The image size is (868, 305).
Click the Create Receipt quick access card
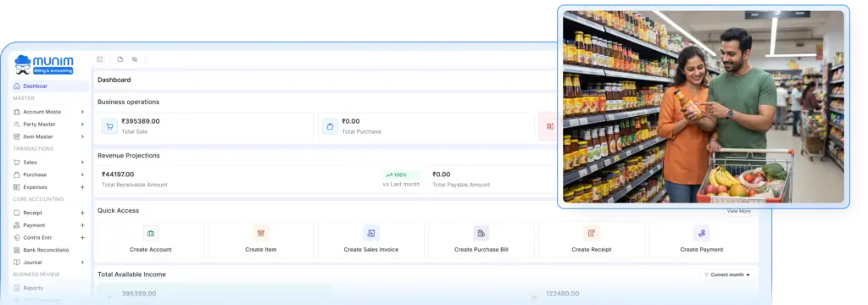click(591, 241)
